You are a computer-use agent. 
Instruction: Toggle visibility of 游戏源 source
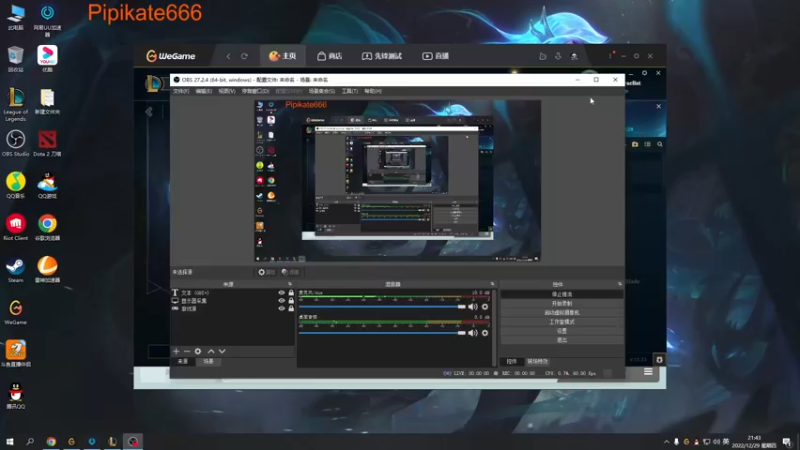(281, 308)
